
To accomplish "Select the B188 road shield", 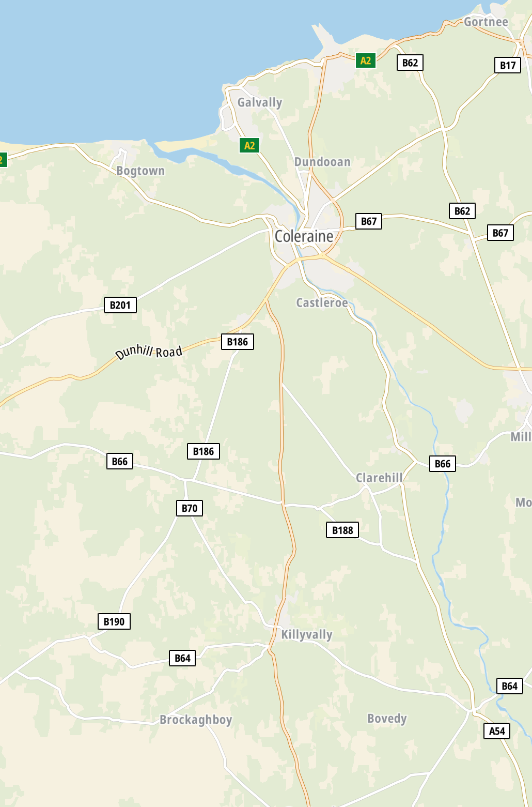I will pos(342,530).
